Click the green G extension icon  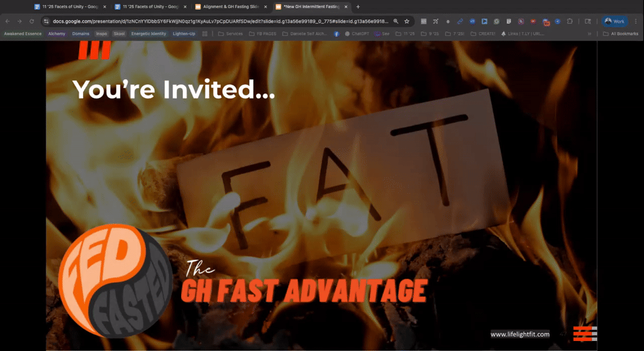[x=497, y=21]
